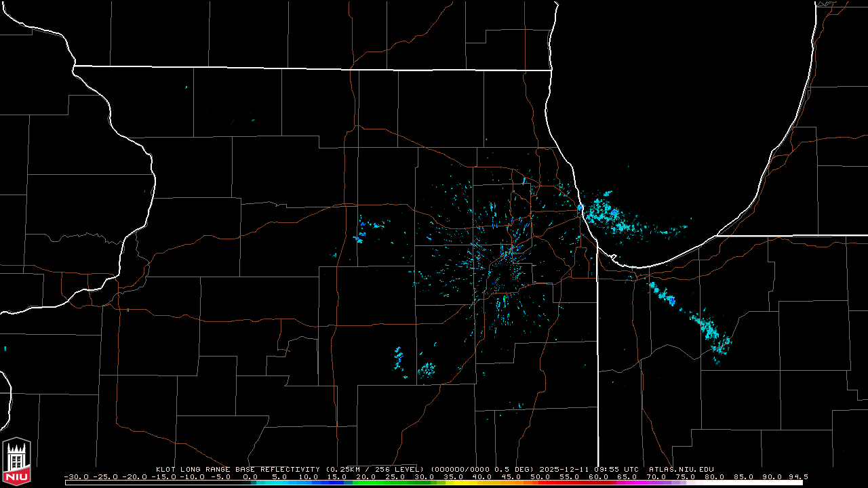Click the ATLAS.NIU.EDU text
The height and width of the screenshot is (488, 868).
pos(681,469)
